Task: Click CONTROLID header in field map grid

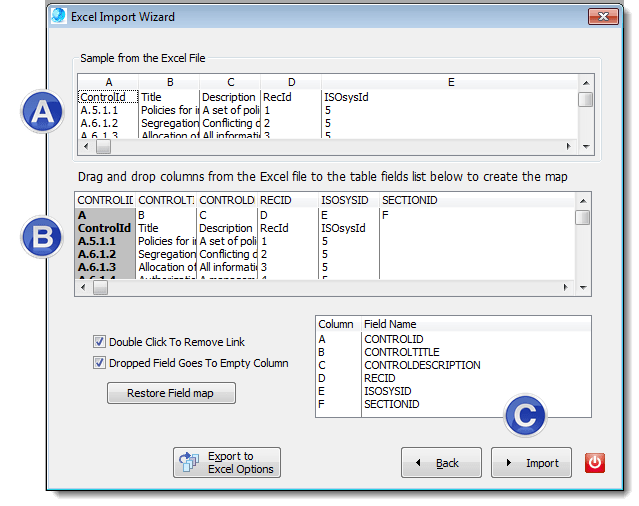Action: click(x=105, y=200)
